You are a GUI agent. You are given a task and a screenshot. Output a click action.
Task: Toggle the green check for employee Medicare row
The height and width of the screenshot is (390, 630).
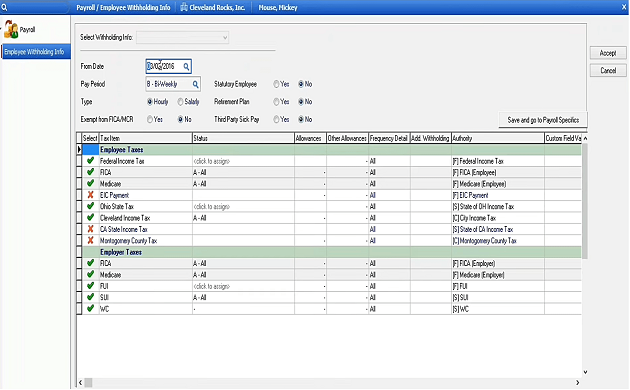point(90,184)
